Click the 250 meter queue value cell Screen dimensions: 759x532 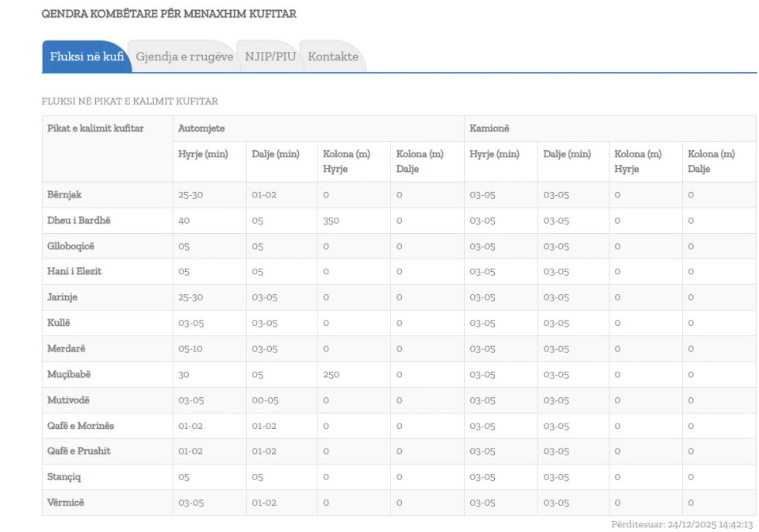point(331,374)
